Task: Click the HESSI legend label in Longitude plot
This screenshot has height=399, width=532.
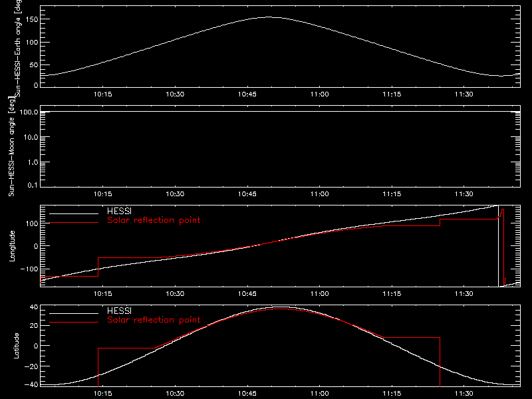Action: (119, 211)
